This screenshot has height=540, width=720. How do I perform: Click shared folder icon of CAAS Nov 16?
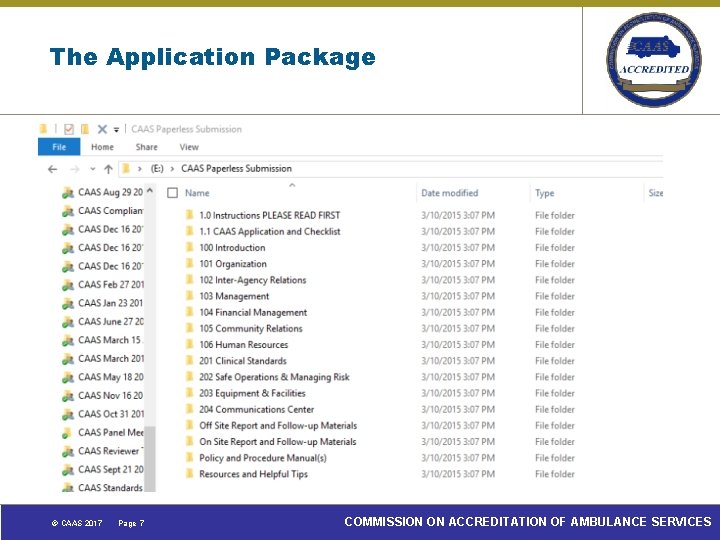click(x=68, y=396)
